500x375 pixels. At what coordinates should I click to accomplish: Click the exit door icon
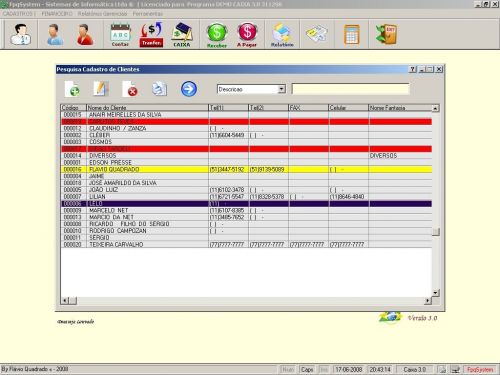click(387, 34)
